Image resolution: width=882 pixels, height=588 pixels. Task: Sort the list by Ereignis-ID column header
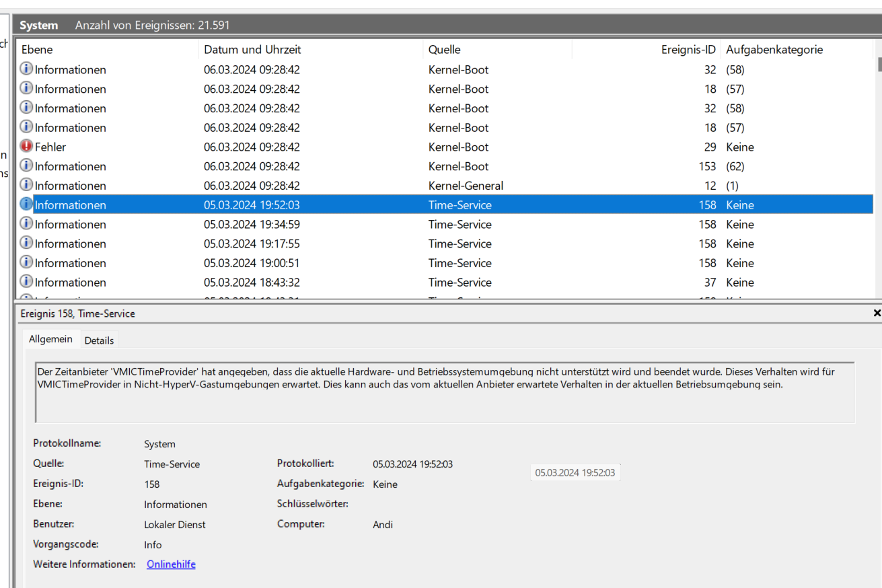click(x=688, y=50)
